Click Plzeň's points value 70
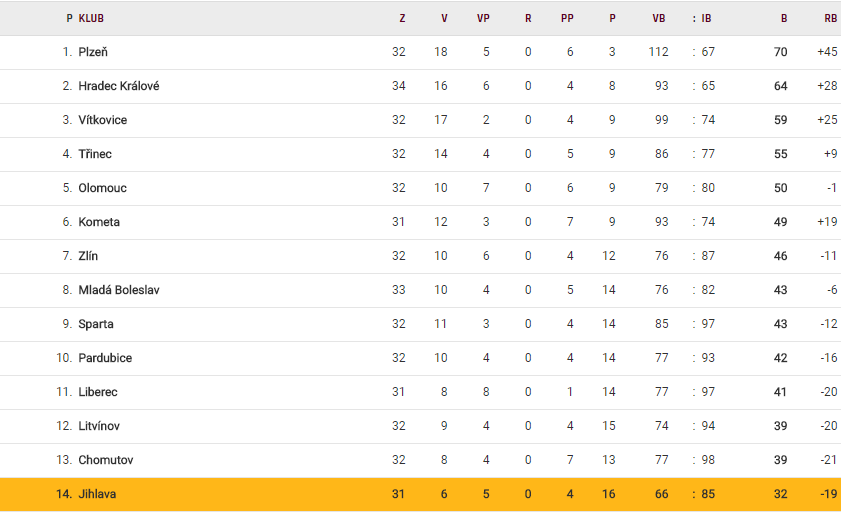Viewport: 845px width, 515px height. click(781, 52)
